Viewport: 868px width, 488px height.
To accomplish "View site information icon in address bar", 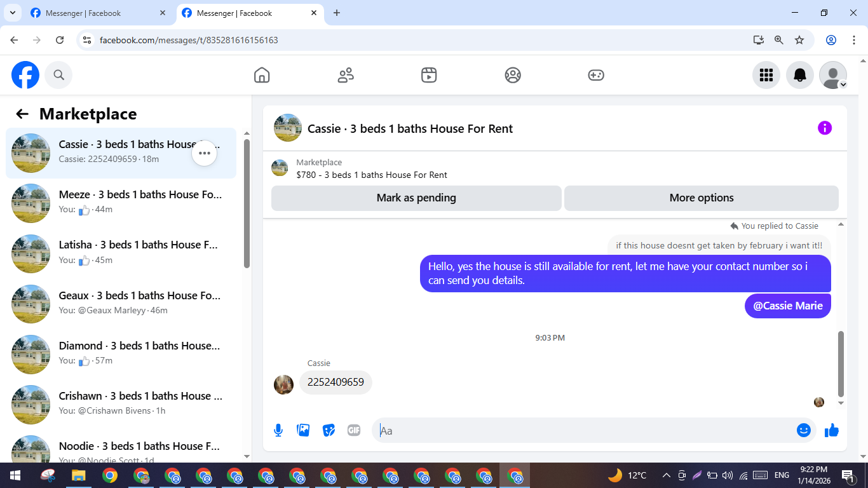I will pos(88,40).
